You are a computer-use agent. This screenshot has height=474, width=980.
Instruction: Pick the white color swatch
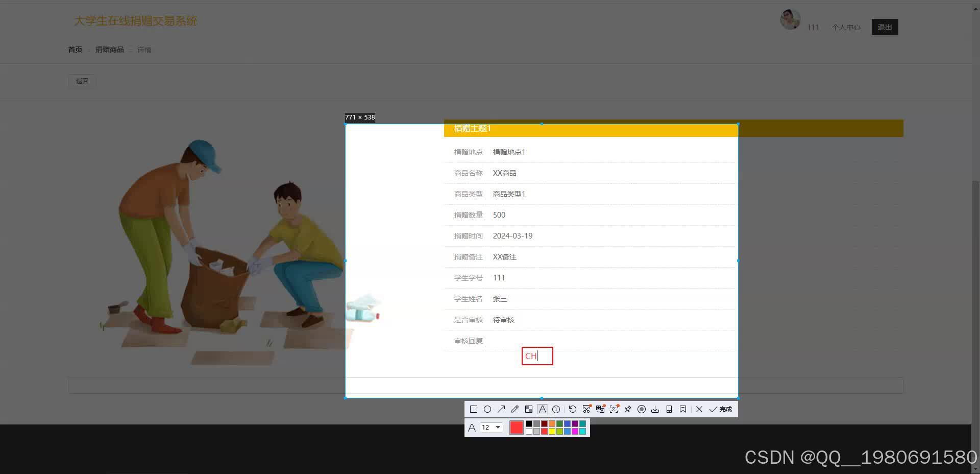click(x=529, y=432)
